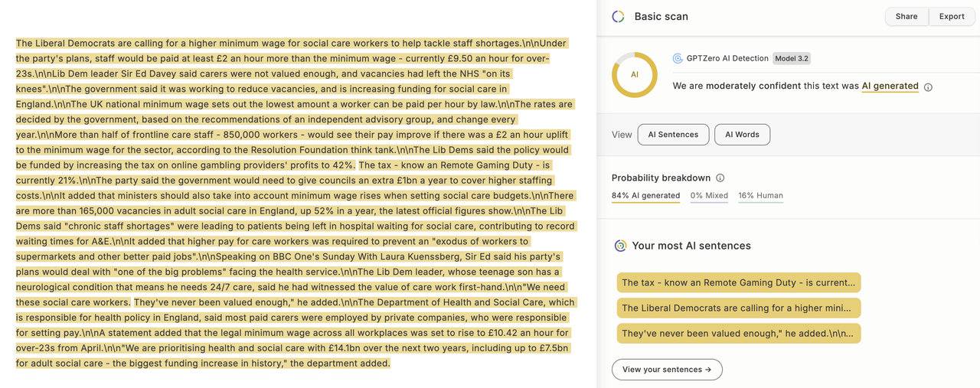Click the Share button

click(906, 17)
